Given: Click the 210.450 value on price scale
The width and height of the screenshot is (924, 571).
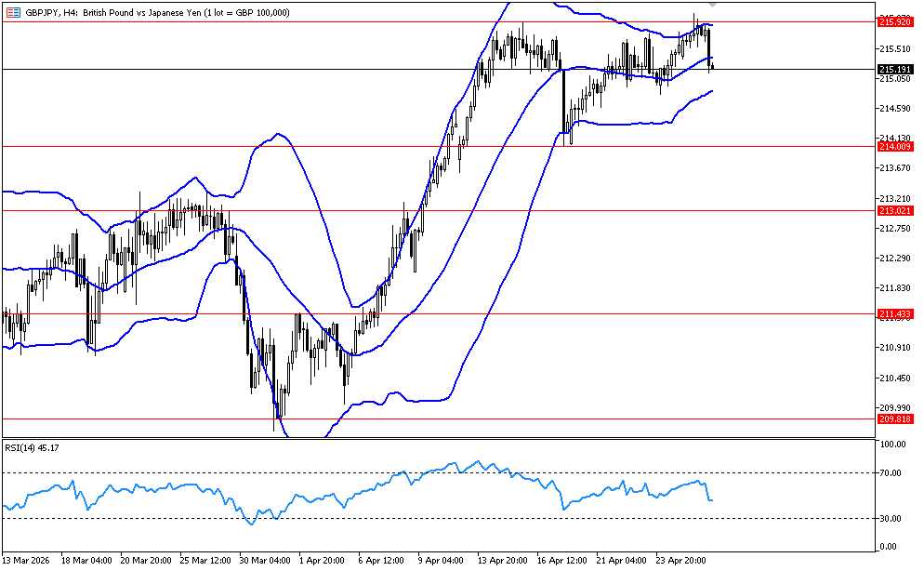Looking at the screenshot, I should point(893,378).
